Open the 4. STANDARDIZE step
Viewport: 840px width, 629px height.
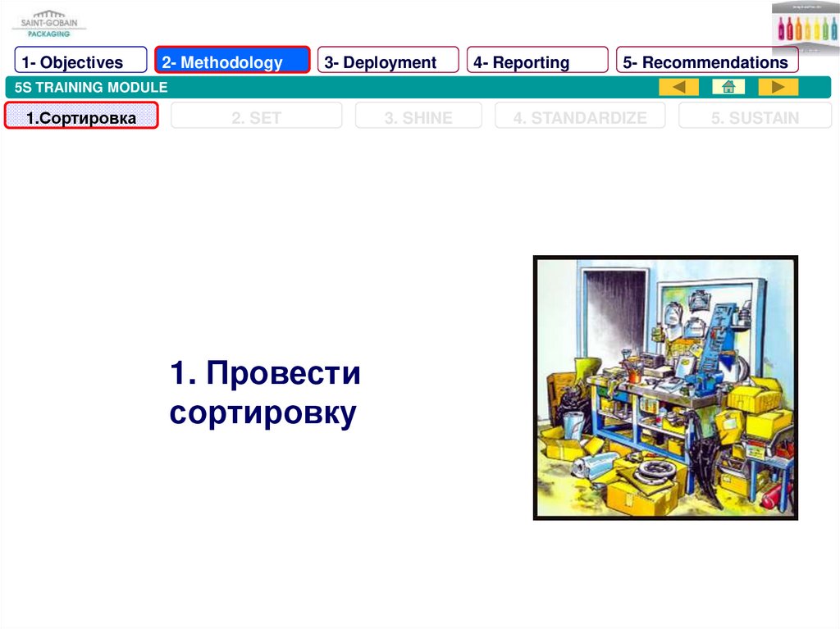(x=580, y=117)
